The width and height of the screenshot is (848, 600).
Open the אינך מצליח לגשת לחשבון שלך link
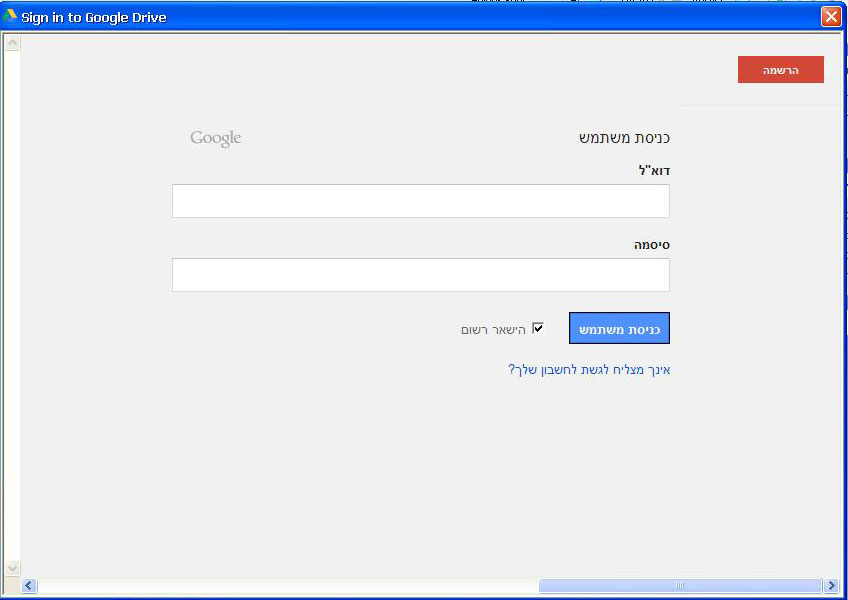tap(589, 370)
